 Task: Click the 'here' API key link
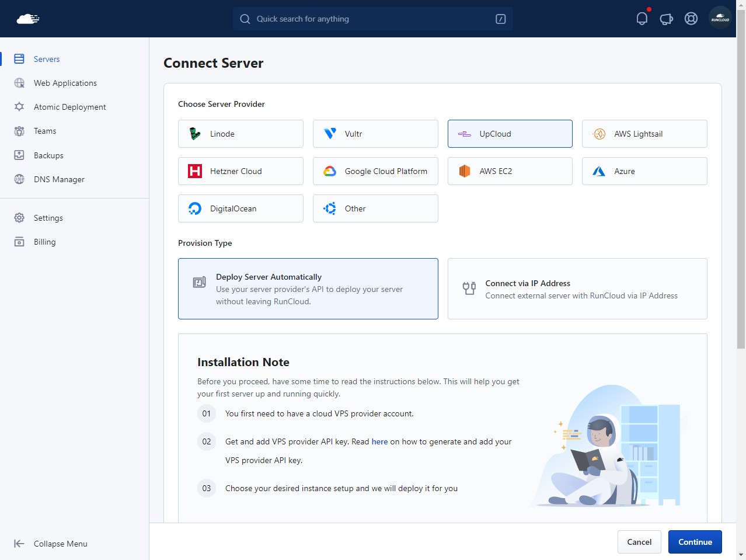(x=379, y=441)
